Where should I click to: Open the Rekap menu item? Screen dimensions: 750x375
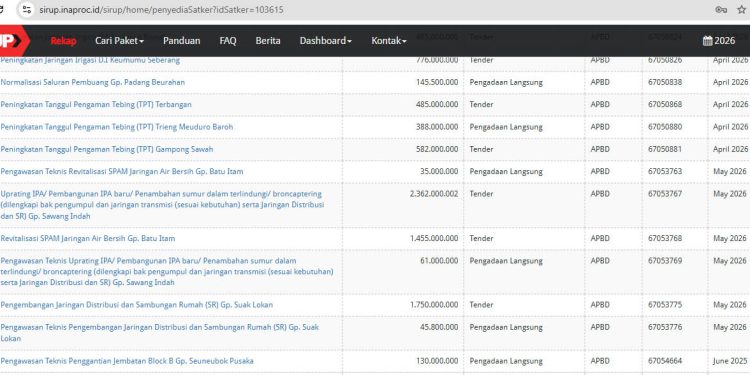point(64,41)
